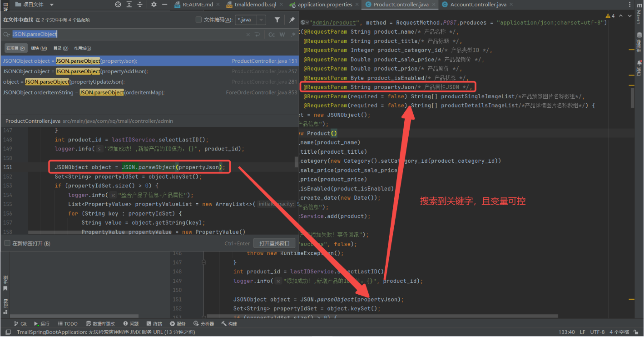The height and width of the screenshot is (337, 644).
Task: Click the open in find window button
Action: 274,243
